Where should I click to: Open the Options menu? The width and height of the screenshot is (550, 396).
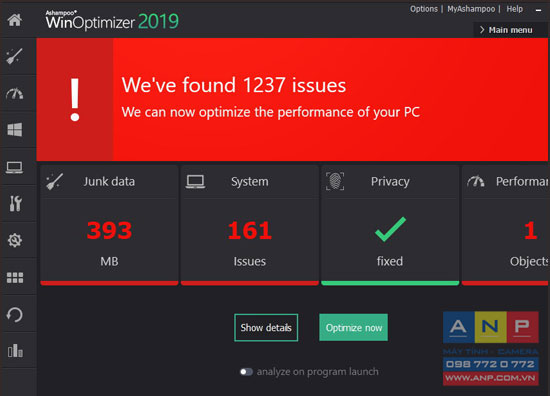(x=424, y=9)
